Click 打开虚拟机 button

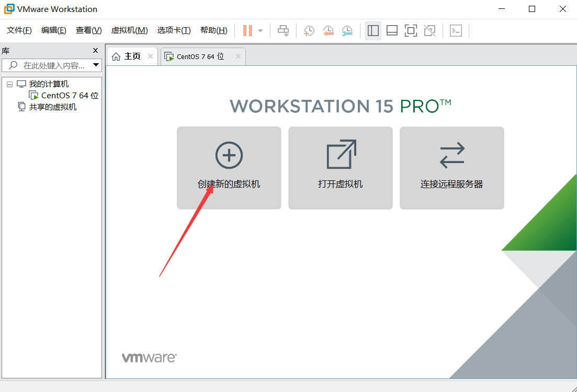pos(341,168)
